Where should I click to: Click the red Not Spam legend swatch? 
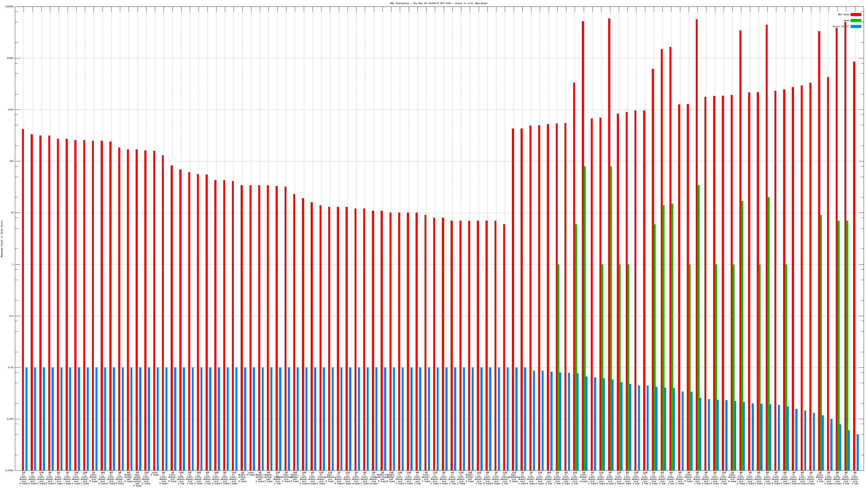click(856, 14)
